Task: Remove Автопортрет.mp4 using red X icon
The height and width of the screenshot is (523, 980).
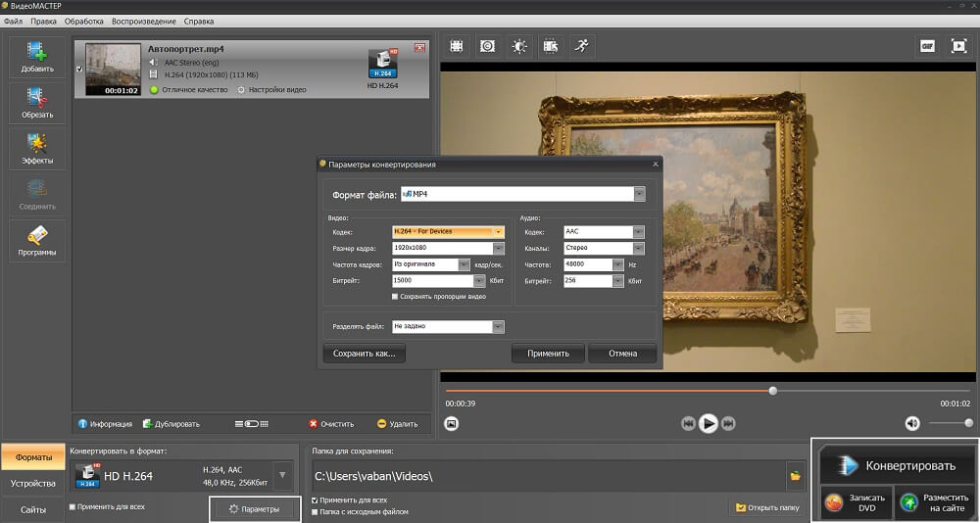Action: (419, 47)
